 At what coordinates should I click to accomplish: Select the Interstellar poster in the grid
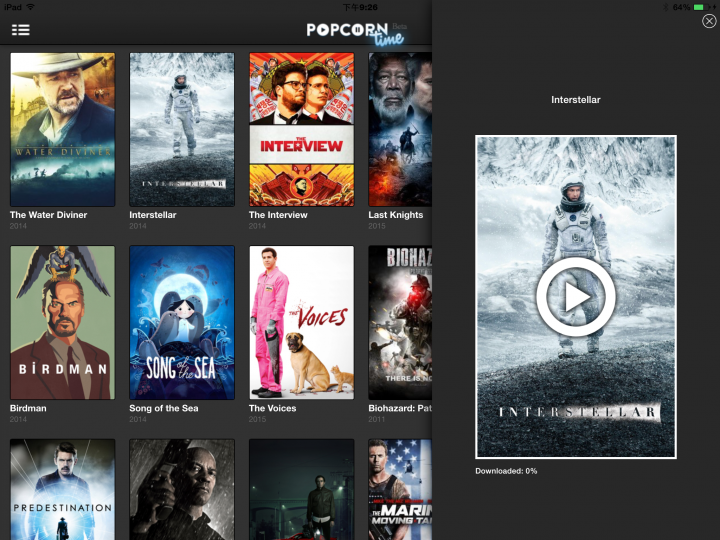[182, 129]
